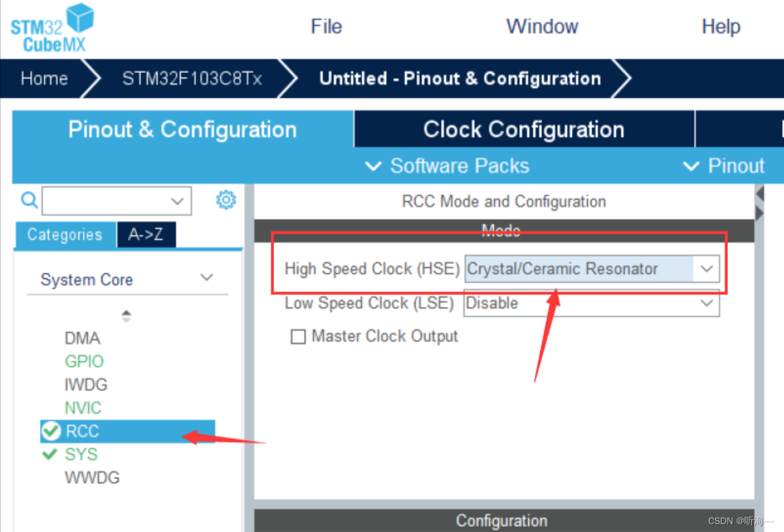Open the Help menu
The width and height of the screenshot is (784, 532).
tap(721, 27)
